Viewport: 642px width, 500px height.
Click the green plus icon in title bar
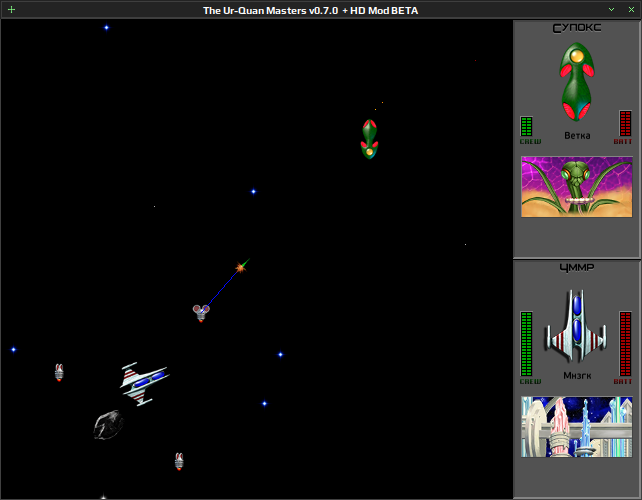[x=11, y=9]
